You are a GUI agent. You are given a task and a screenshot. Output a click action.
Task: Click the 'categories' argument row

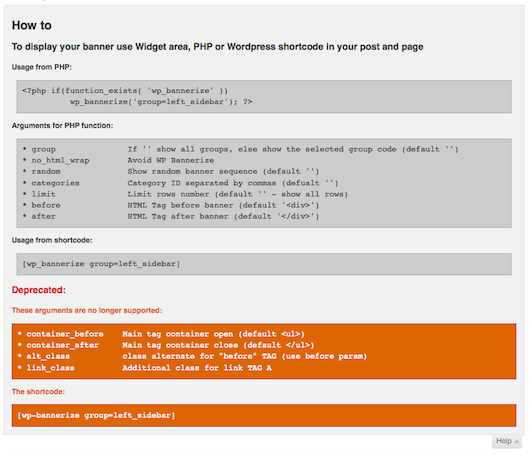click(x=180, y=183)
